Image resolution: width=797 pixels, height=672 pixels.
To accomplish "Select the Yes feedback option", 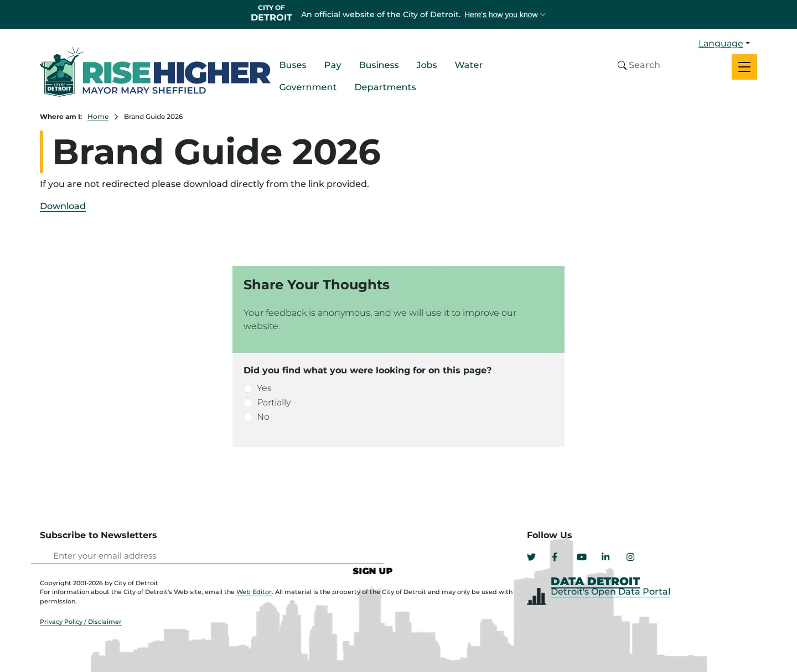I will (x=248, y=388).
